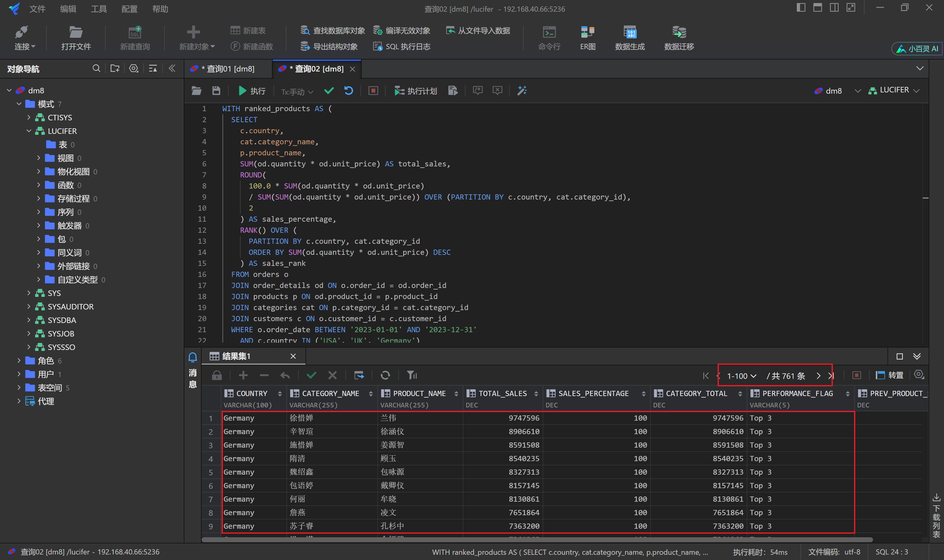Image resolution: width=944 pixels, height=560 pixels.
Task: Open 查找数据库对象 to search database objects
Action: [332, 31]
